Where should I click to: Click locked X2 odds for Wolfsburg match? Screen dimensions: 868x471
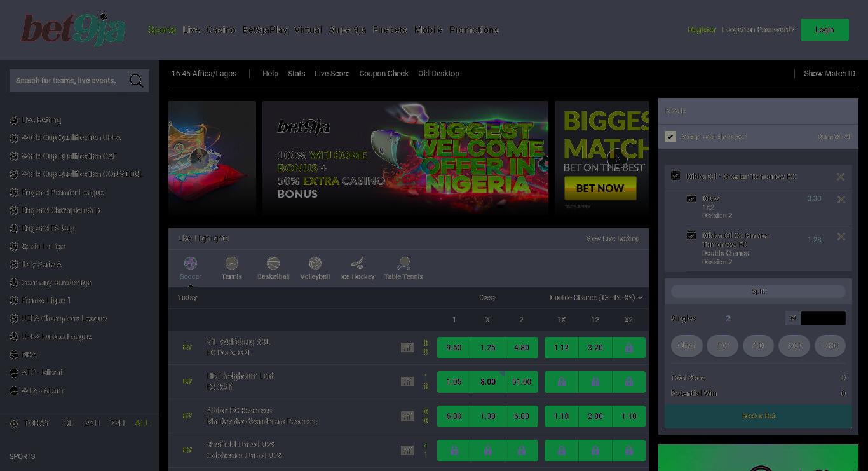(628, 348)
